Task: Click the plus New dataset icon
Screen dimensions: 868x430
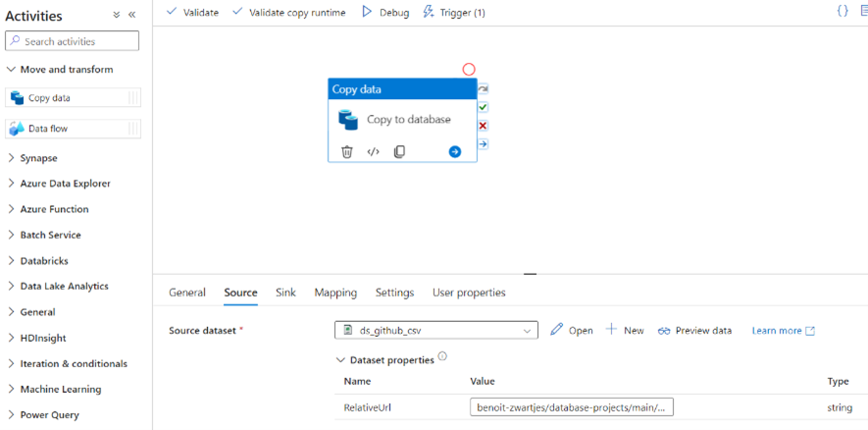Action: [611, 330]
